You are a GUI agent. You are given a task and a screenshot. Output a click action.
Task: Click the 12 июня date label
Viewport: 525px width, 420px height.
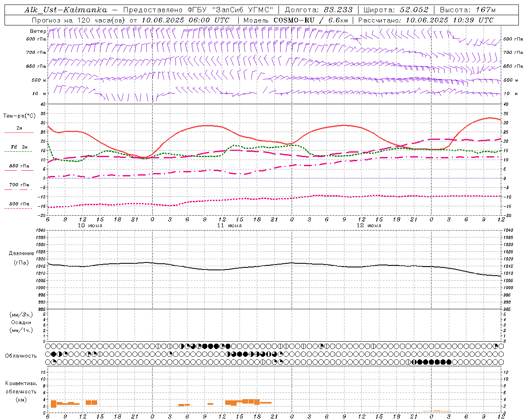pyautogui.click(x=369, y=226)
